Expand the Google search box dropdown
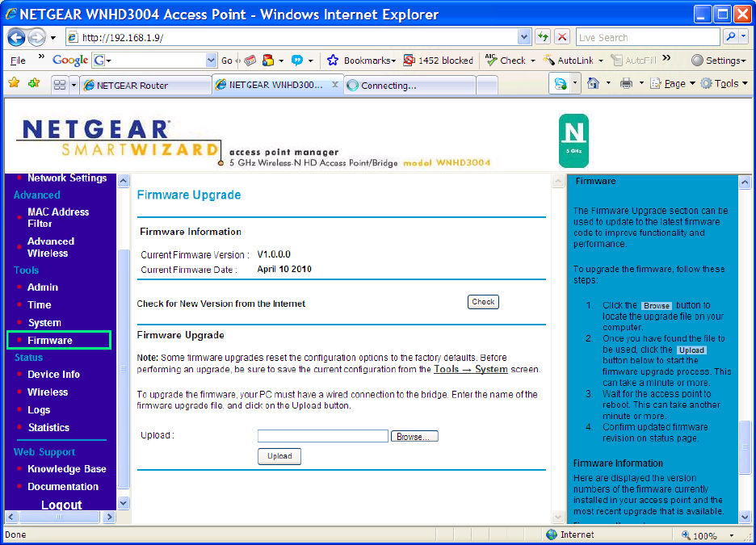The image size is (756, 545). (211, 61)
